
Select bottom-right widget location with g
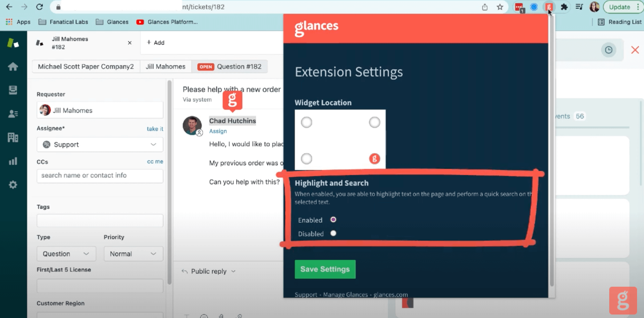375,159
